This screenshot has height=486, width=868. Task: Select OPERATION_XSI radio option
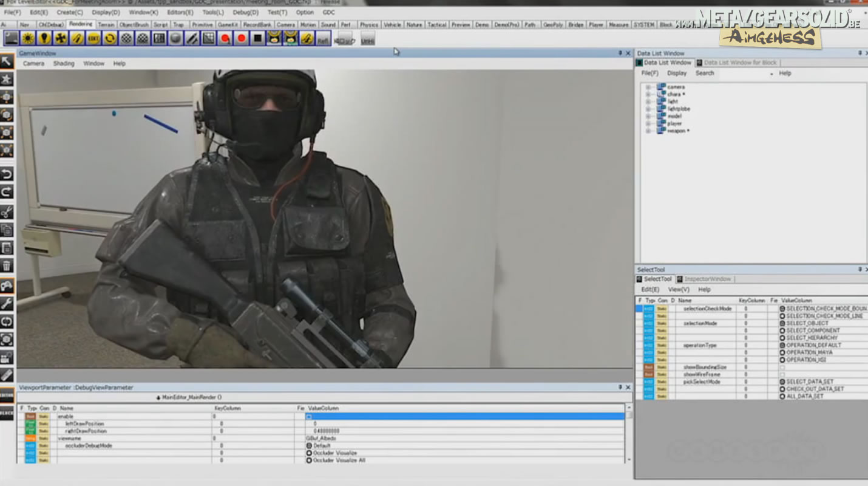782,360
